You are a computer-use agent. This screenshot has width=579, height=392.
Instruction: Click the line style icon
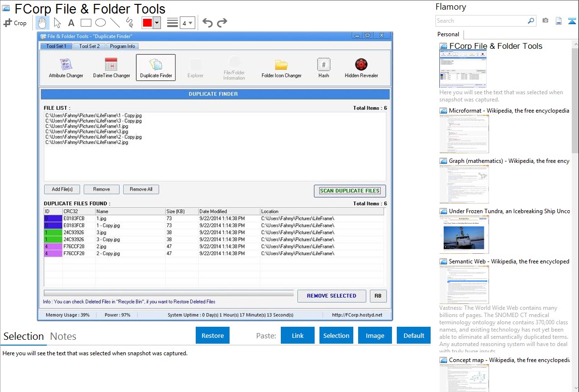[x=173, y=23]
